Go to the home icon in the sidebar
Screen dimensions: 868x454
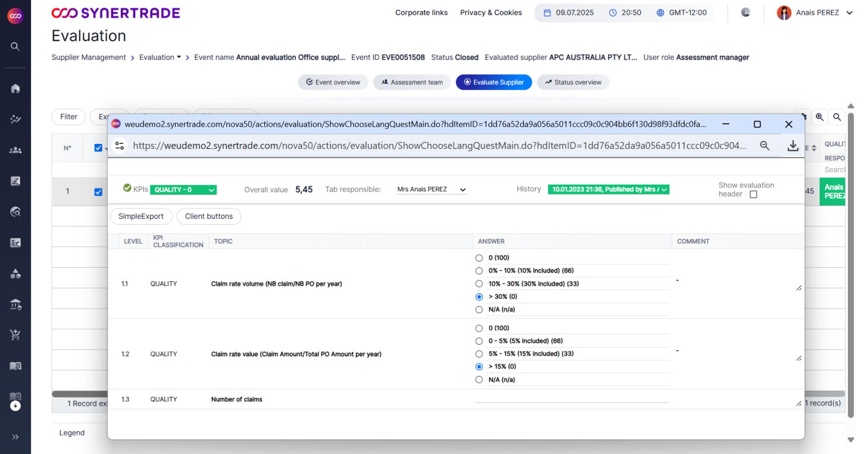click(15, 88)
